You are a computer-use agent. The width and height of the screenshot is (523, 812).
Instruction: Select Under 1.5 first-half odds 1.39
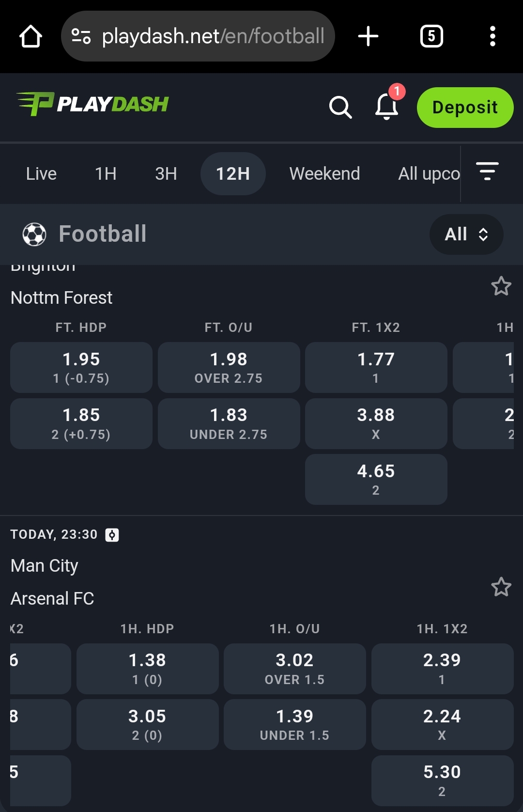click(x=294, y=724)
